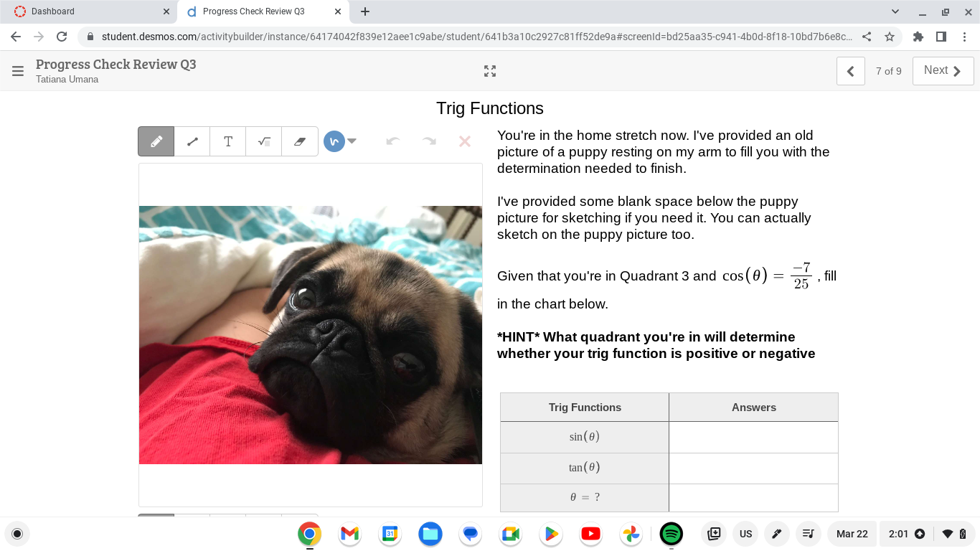Open a new browser tab

pos(365,11)
